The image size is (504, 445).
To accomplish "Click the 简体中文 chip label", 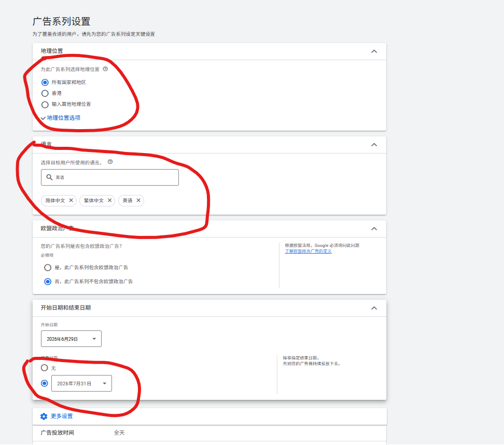I will click(x=55, y=200).
